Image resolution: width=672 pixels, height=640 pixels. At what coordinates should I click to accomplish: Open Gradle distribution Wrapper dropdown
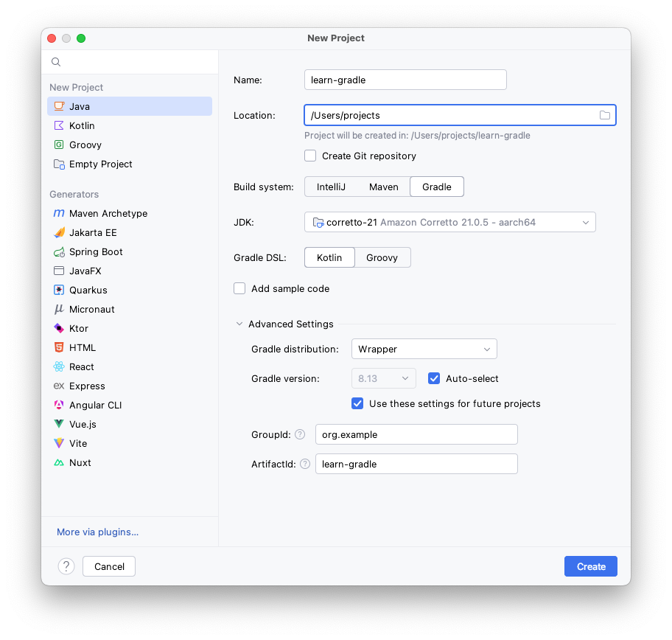[x=424, y=349]
